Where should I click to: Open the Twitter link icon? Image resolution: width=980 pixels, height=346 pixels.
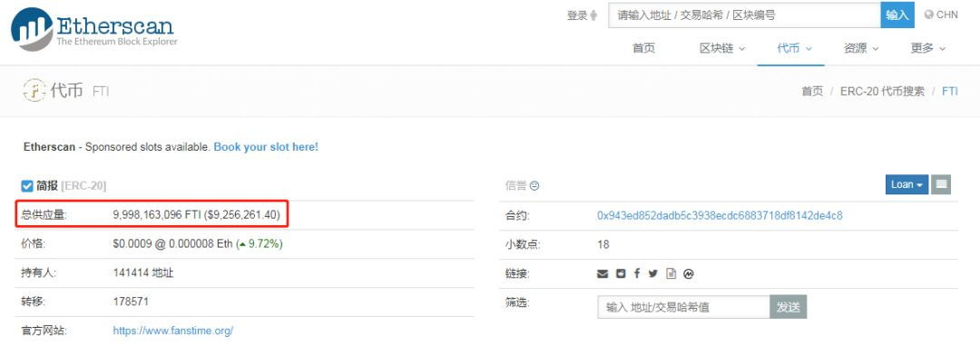653,273
